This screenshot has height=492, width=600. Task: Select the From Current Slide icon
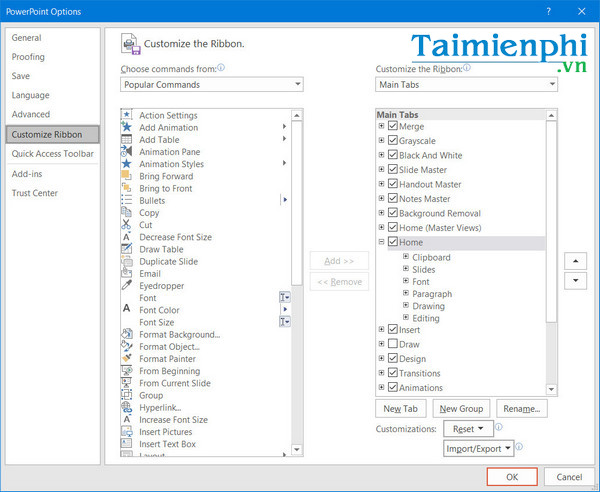coord(127,383)
